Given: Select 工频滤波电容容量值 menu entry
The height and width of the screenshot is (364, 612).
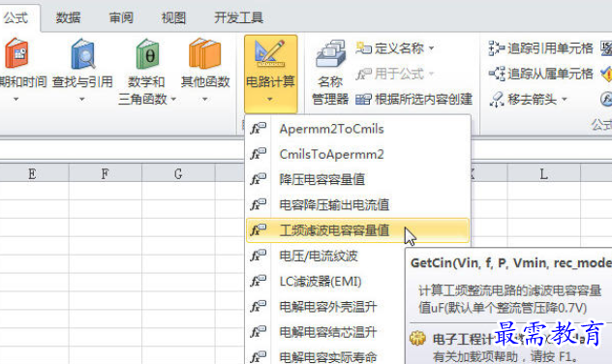Looking at the screenshot, I should 357,230.
